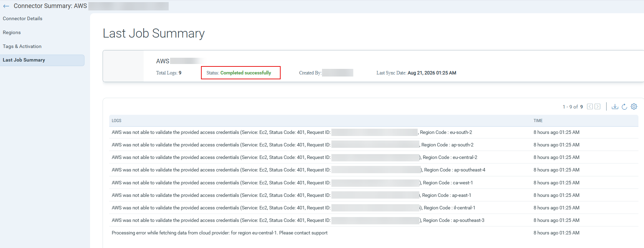Click the 'Last Job Summary' page heading

154,33
